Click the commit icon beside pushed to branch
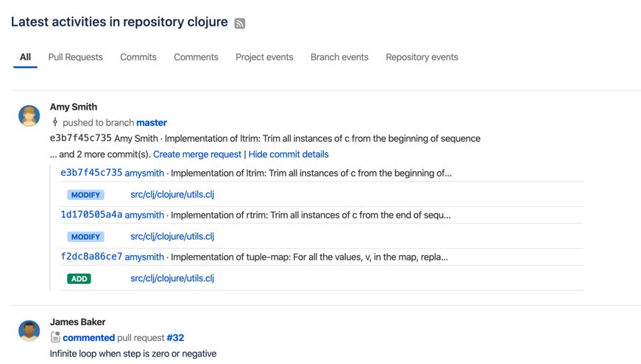641x364 pixels. tap(55, 123)
